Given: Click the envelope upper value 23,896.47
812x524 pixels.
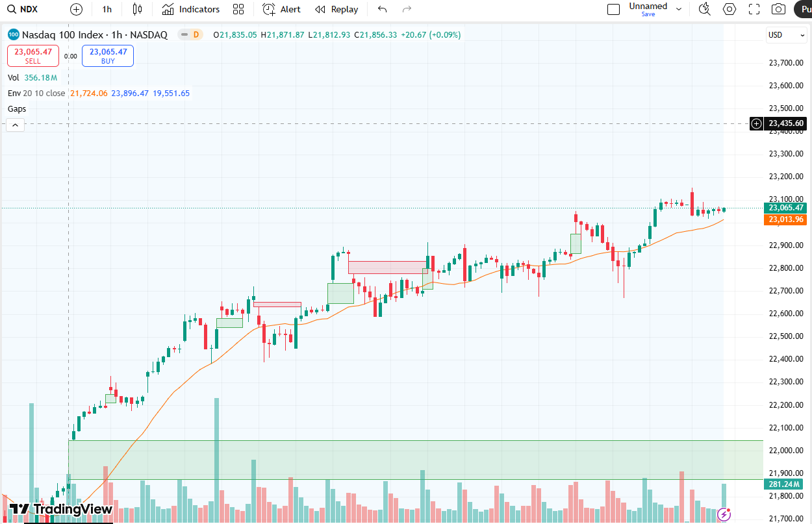Looking at the screenshot, I should pyautogui.click(x=130, y=94).
